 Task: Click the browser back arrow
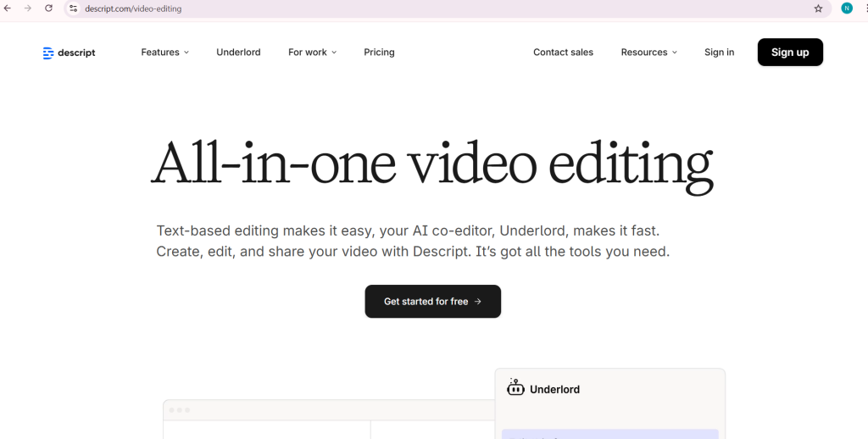(x=8, y=8)
